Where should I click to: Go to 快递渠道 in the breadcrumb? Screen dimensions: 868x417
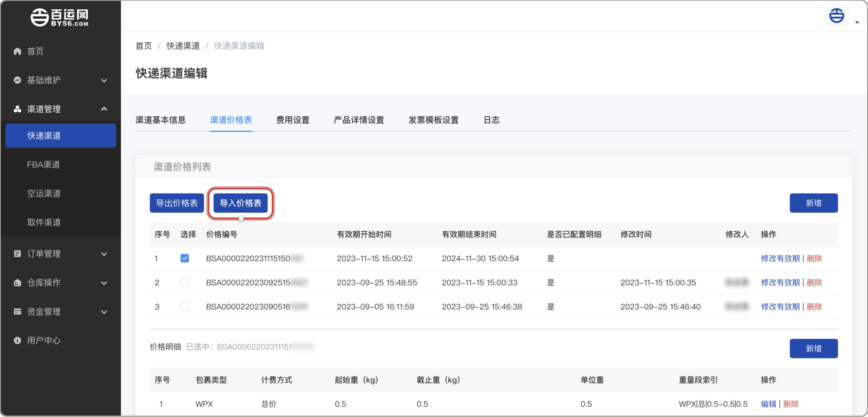point(183,46)
